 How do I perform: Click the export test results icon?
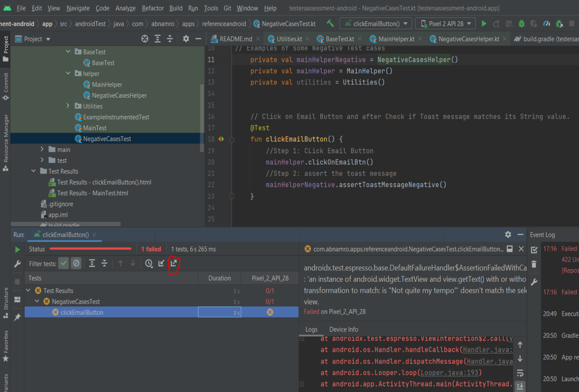point(174,263)
